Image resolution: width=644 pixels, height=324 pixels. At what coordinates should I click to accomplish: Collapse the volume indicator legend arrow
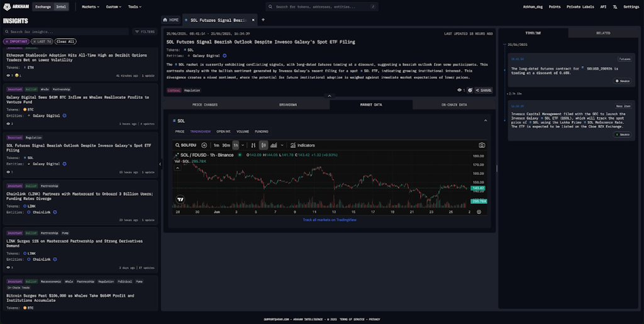tap(177, 168)
